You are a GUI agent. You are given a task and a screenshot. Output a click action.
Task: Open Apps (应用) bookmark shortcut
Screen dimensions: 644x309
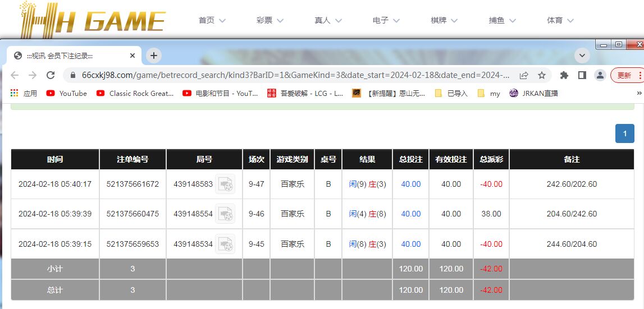[24, 93]
